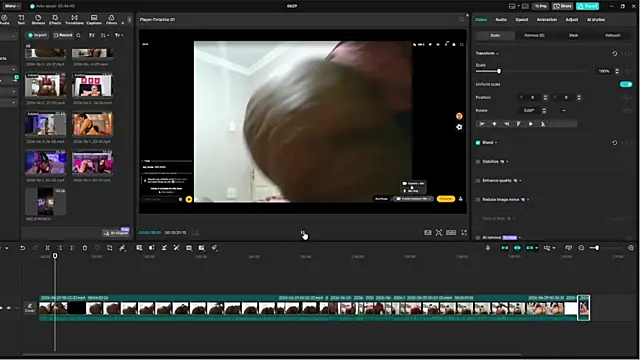Switch to the Speed tab
640x360 pixels.
coord(522,20)
